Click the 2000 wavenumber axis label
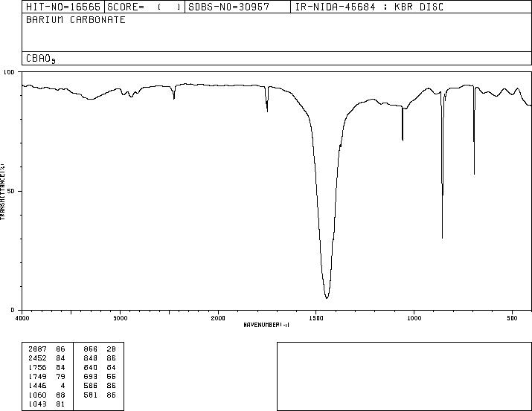 tap(218, 318)
